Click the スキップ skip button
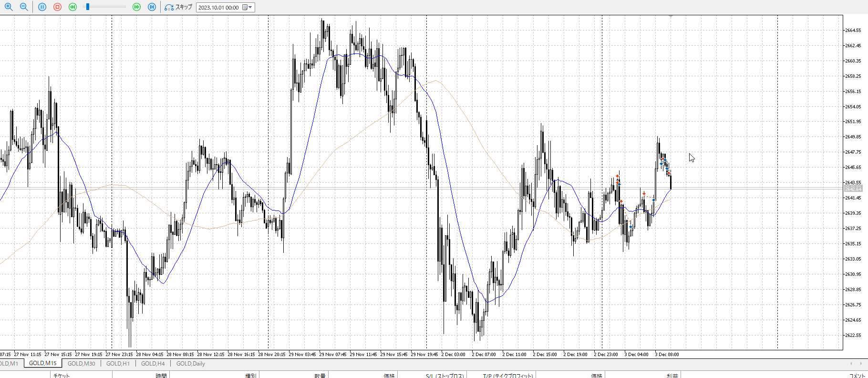 pyautogui.click(x=178, y=7)
